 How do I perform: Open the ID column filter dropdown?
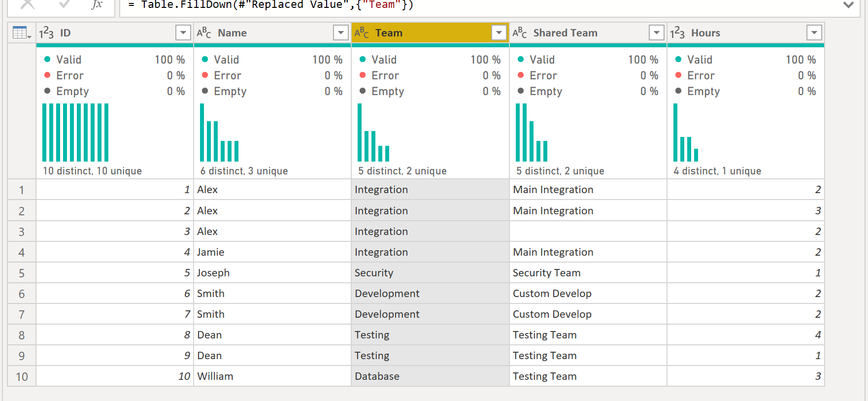click(x=183, y=33)
